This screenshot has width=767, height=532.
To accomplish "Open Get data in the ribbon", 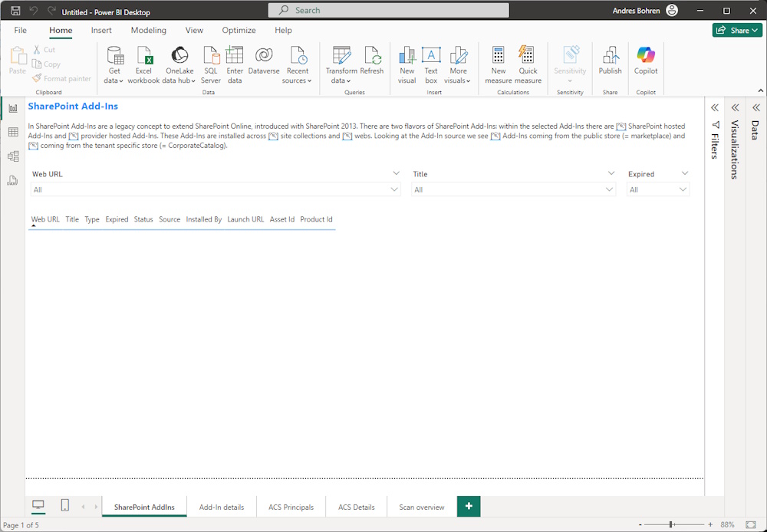I will (x=114, y=65).
